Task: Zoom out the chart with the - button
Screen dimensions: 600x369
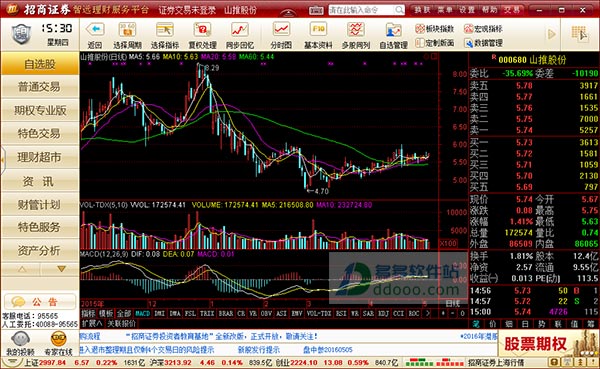Action: click(x=453, y=313)
